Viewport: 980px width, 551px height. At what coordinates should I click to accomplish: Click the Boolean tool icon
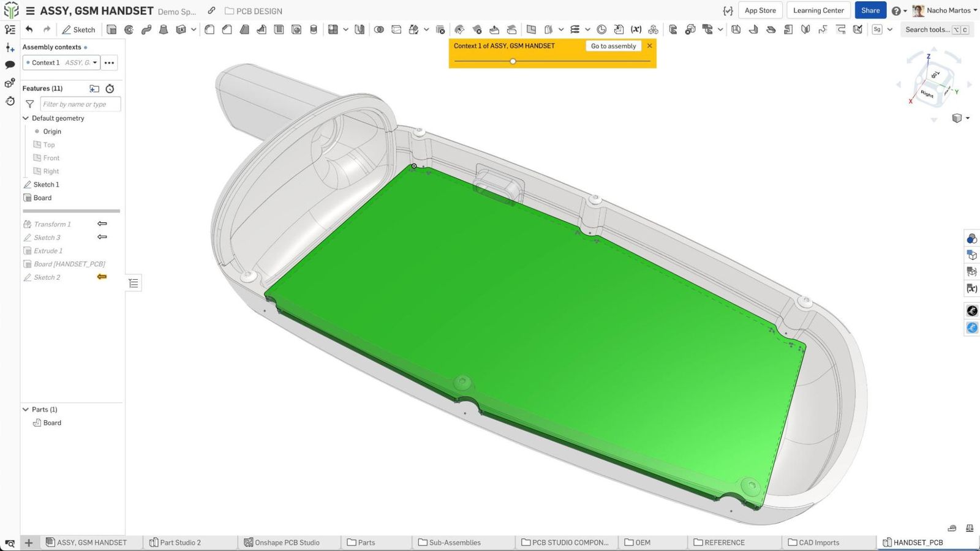pos(379,29)
